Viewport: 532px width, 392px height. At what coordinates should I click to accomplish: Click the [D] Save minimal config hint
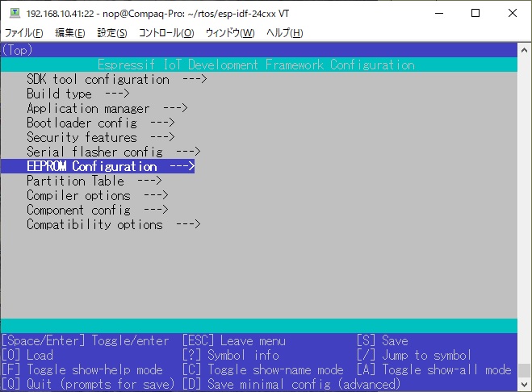pos(291,385)
